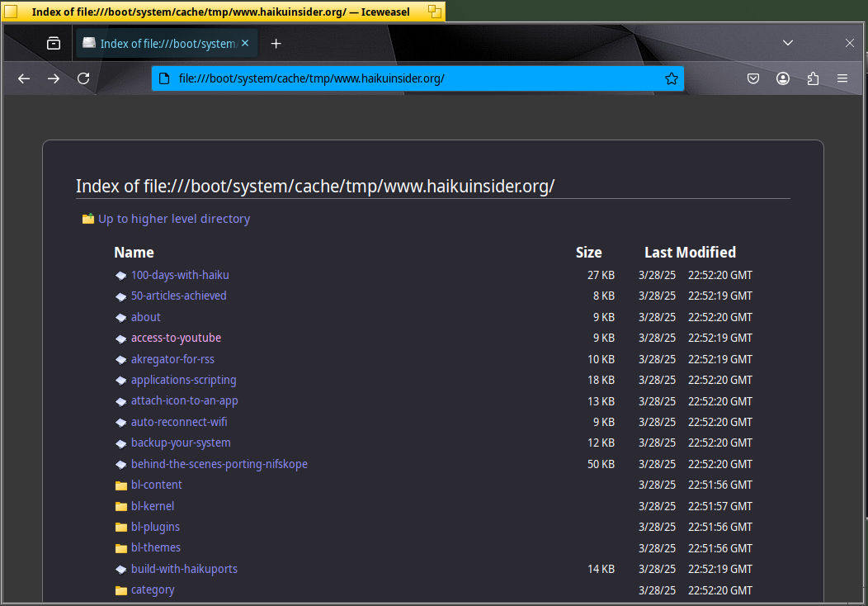Open the account profile icon

coord(783,78)
